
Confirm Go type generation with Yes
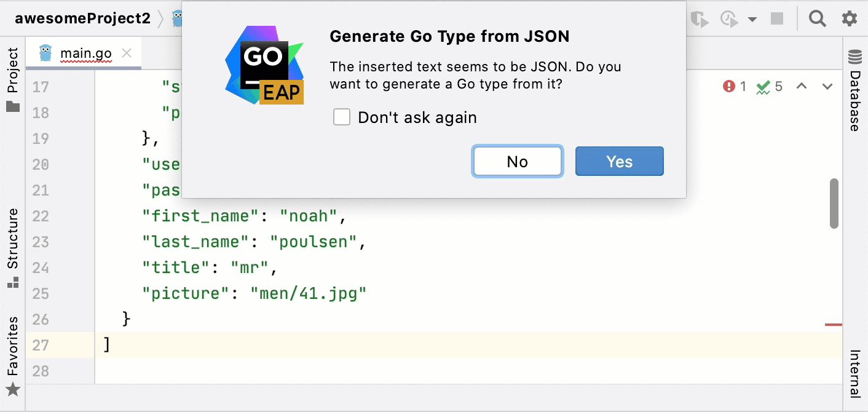click(619, 161)
